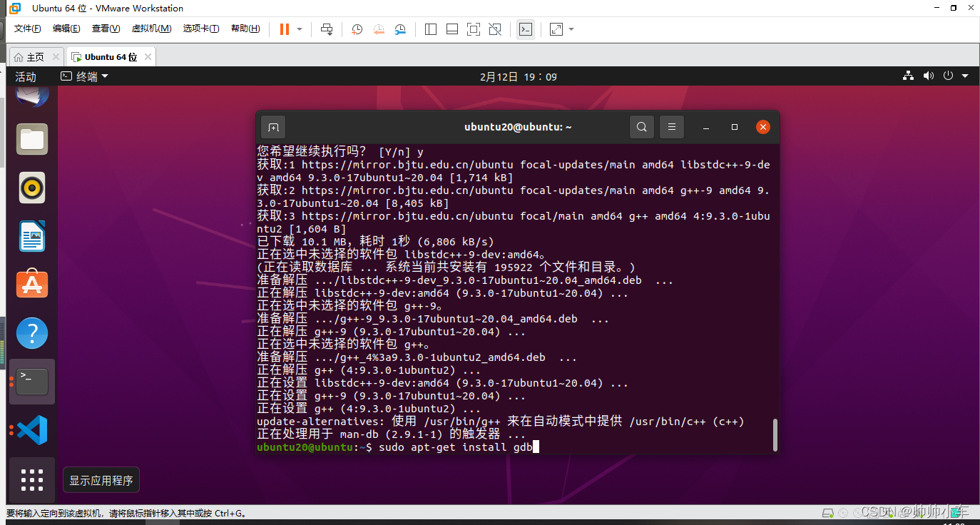Viewport: 980px width, 525px height.
Task: Open the 终端 application menu in top bar
Action: (84, 76)
